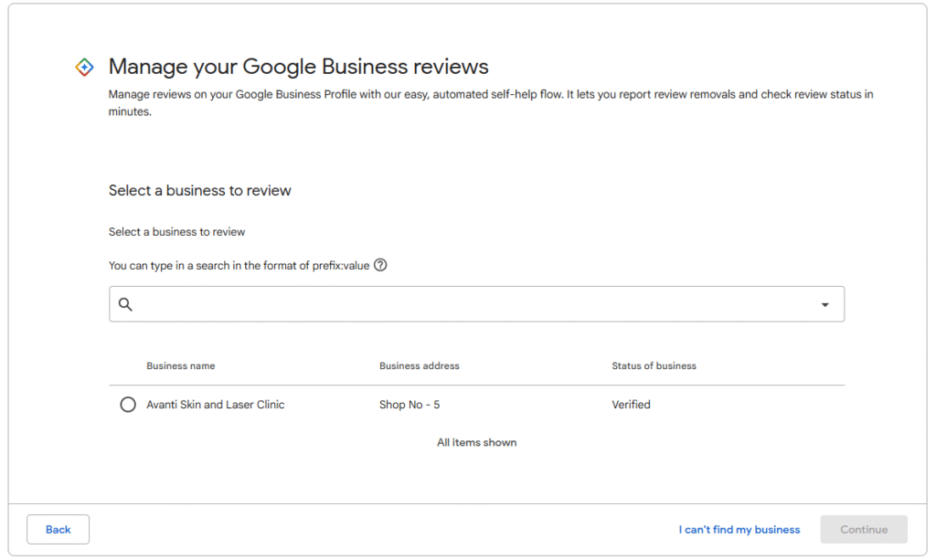This screenshot has width=936, height=560.
Task: Click the Shop No - 5 address cell
Action: click(x=409, y=405)
